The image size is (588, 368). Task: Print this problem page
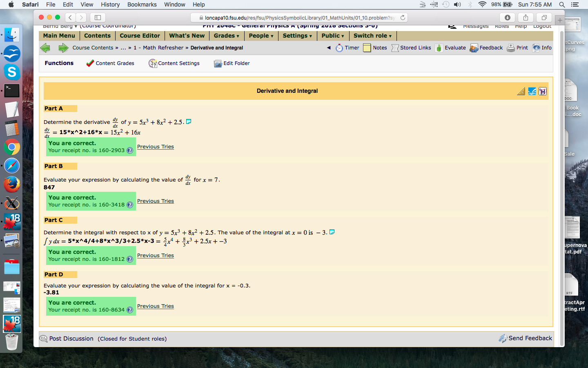[x=517, y=48]
